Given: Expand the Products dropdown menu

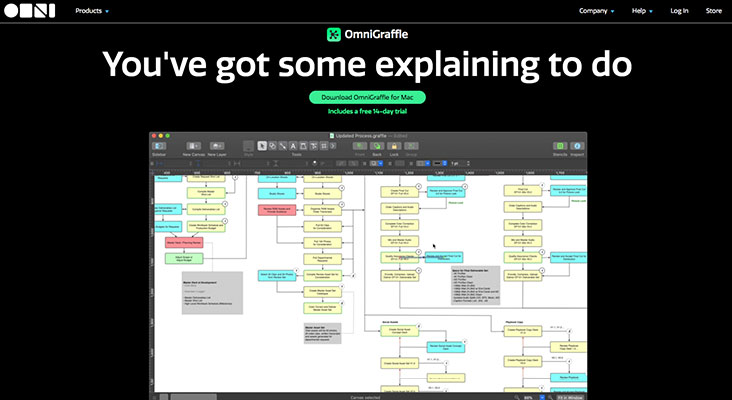Looking at the screenshot, I should coord(92,11).
